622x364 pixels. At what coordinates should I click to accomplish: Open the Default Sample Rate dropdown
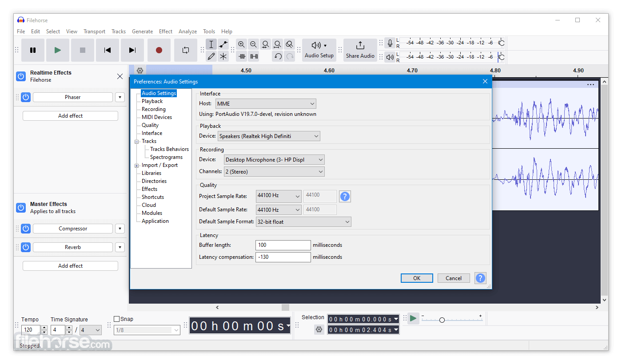click(279, 210)
